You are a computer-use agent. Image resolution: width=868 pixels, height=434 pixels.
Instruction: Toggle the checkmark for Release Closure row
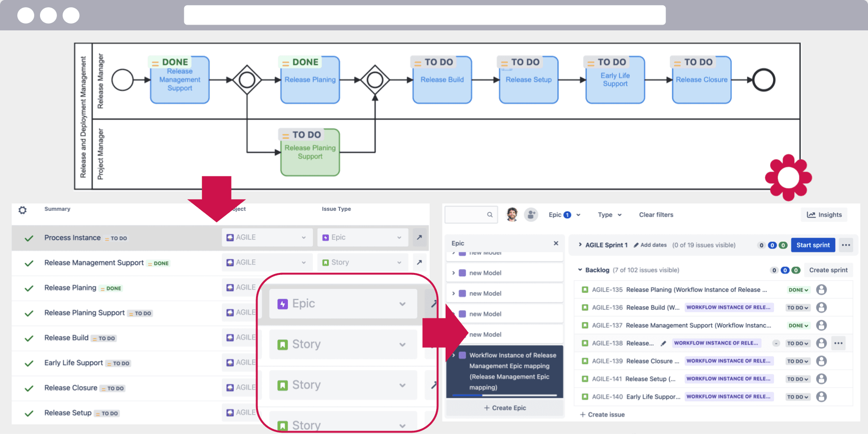click(x=29, y=389)
